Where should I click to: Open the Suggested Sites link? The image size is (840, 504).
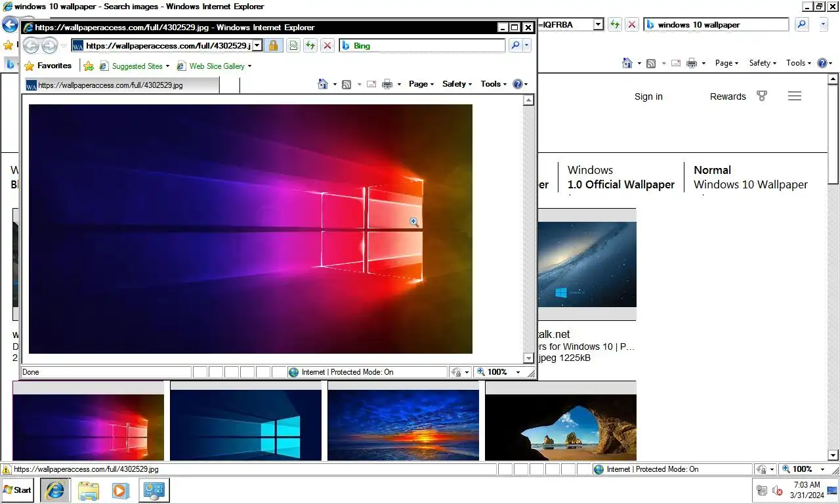[x=135, y=66]
